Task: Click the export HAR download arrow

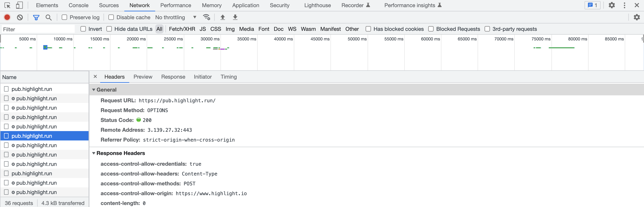Action: pos(235,17)
